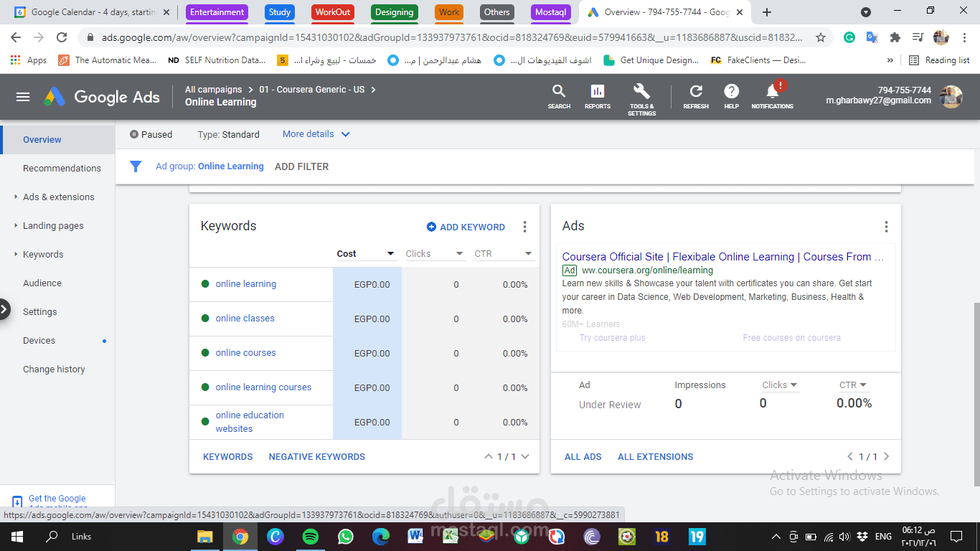Go to next Ads page arrow
Screen dimensions: 980x551
(x=887, y=456)
